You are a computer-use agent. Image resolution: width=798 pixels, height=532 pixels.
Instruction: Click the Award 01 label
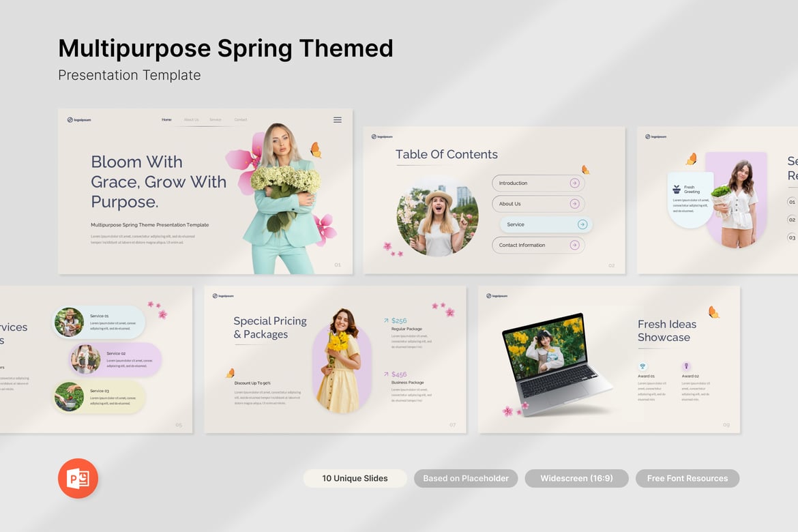(x=646, y=376)
